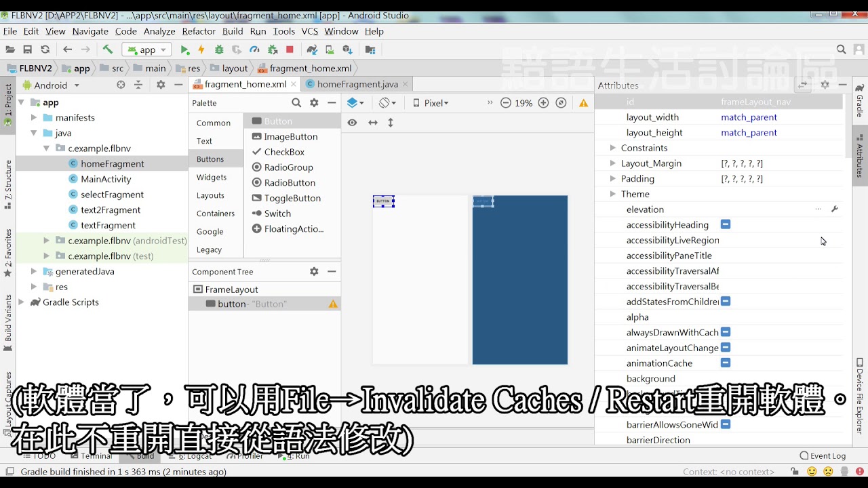Open Project panel gear settings

[161, 85]
